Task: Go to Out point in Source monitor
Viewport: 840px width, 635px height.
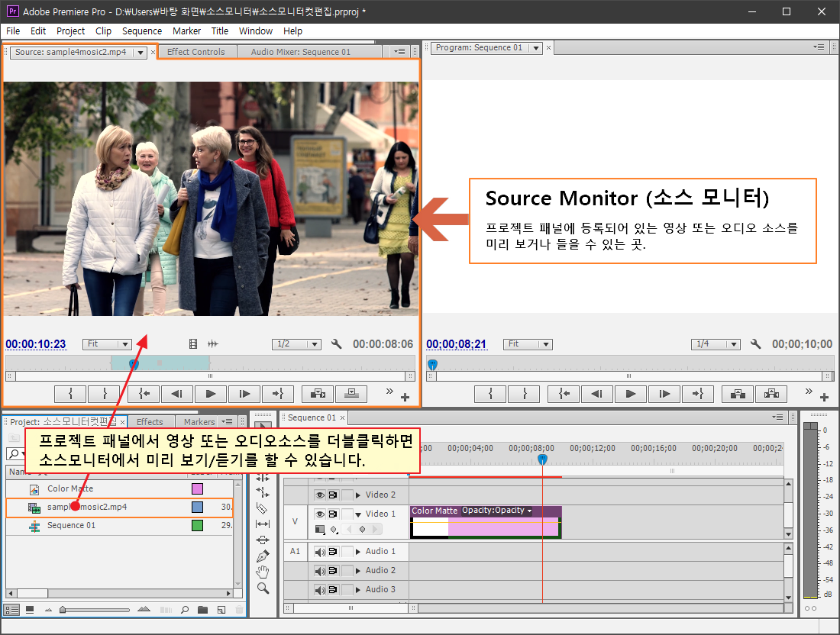Action: (277, 394)
